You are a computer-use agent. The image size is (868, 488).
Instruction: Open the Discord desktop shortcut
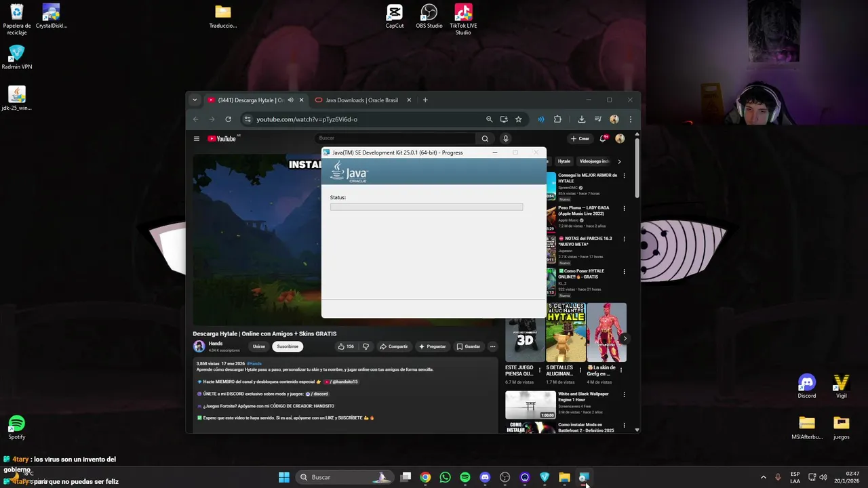tap(807, 387)
